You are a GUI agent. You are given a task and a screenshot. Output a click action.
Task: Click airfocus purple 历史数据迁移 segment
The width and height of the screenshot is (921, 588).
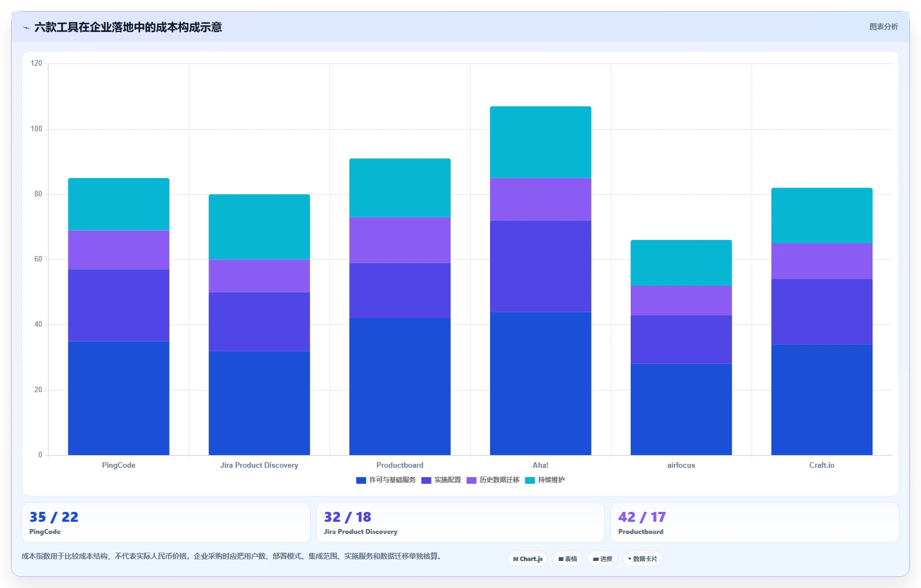(681, 301)
